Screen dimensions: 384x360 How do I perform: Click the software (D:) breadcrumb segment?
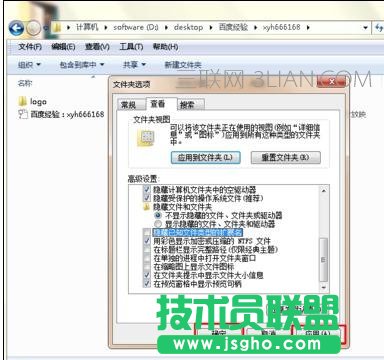pos(136,27)
